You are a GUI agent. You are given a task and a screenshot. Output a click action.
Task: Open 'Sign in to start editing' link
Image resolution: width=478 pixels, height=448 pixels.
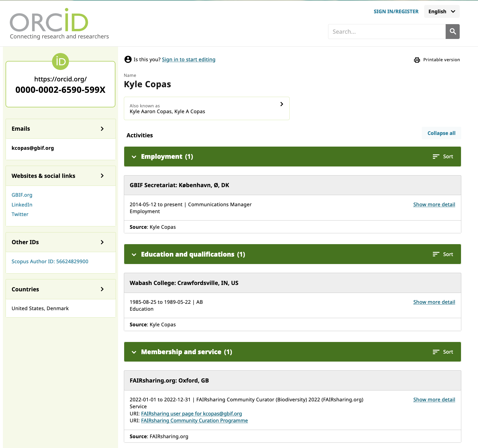click(x=188, y=60)
